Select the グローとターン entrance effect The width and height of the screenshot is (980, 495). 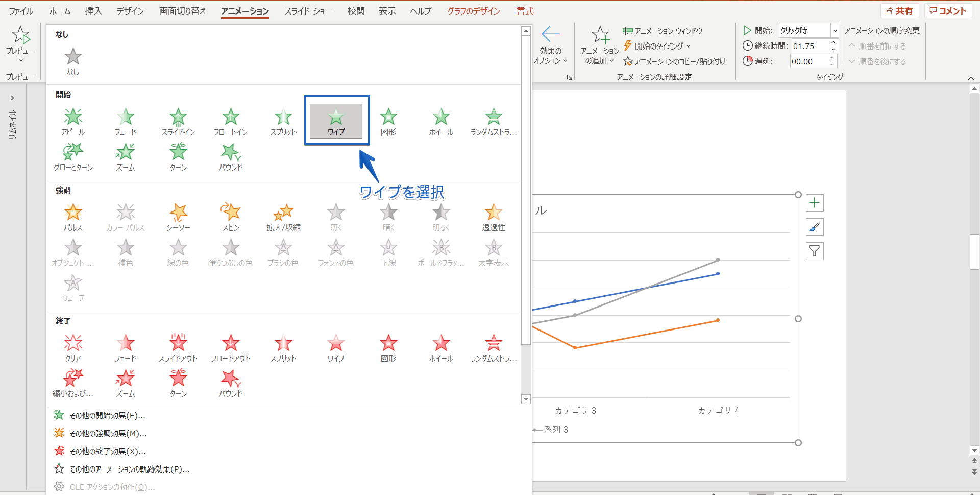tap(73, 157)
